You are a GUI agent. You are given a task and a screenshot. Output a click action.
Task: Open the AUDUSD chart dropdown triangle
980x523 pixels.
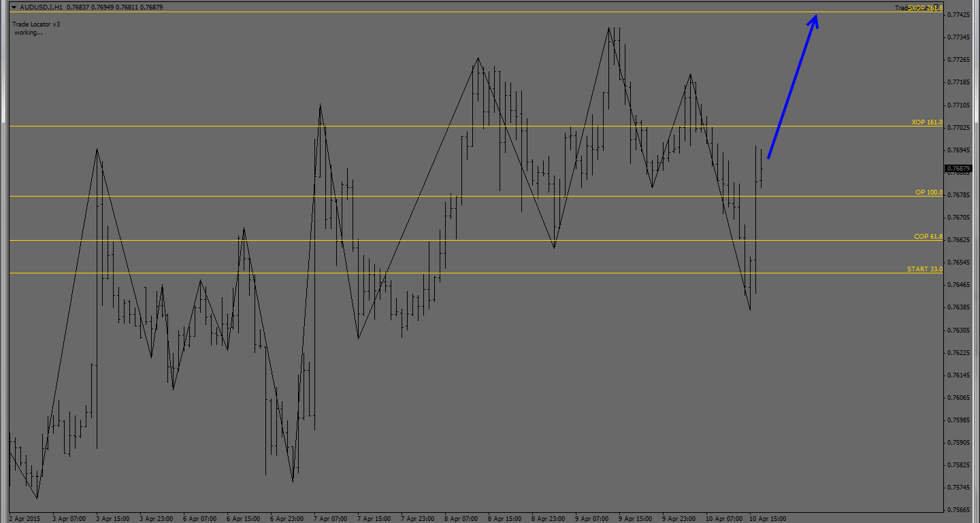pyautogui.click(x=14, y=7)
